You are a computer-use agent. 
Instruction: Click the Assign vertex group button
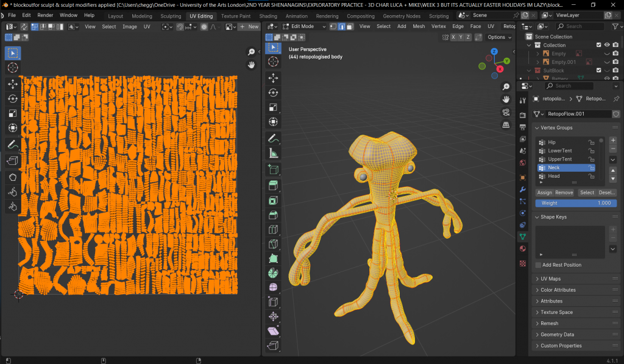(x=544, y=193)
